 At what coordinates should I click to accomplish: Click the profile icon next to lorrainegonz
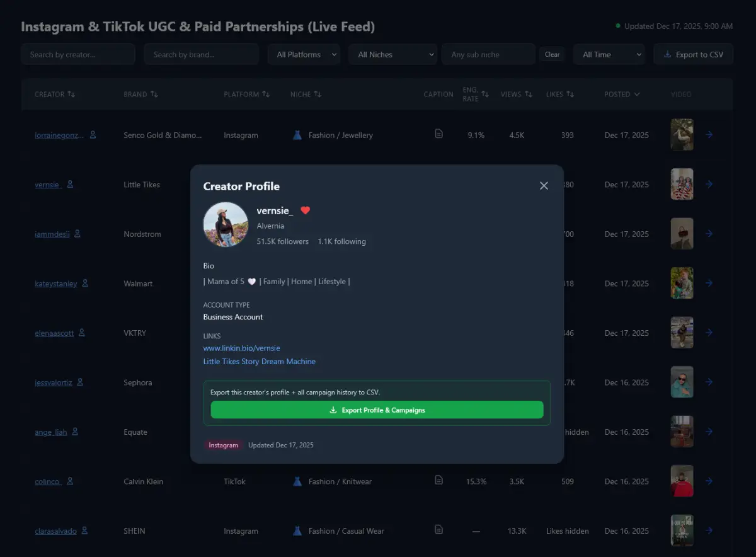[x=93, y=135]
